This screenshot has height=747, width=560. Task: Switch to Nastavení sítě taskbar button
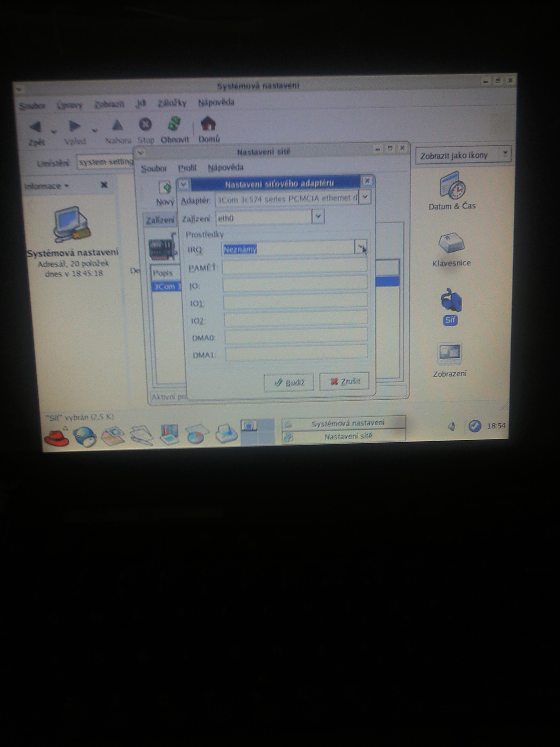click(x=344, y=436)
